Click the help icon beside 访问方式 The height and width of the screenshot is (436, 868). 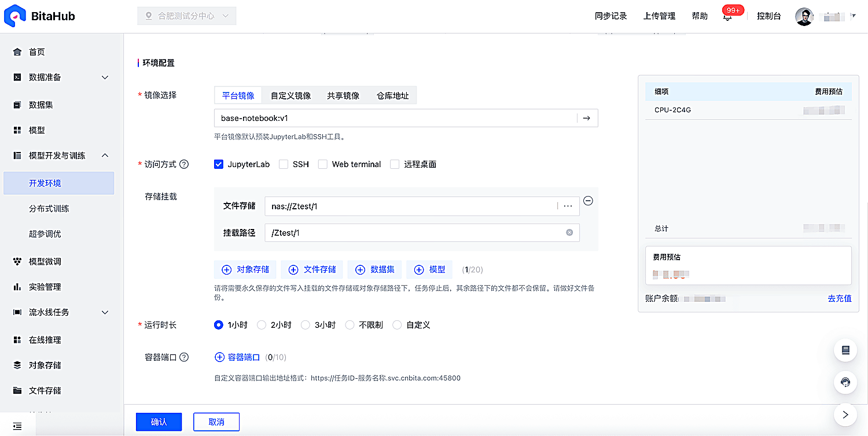tap(184, 164)
